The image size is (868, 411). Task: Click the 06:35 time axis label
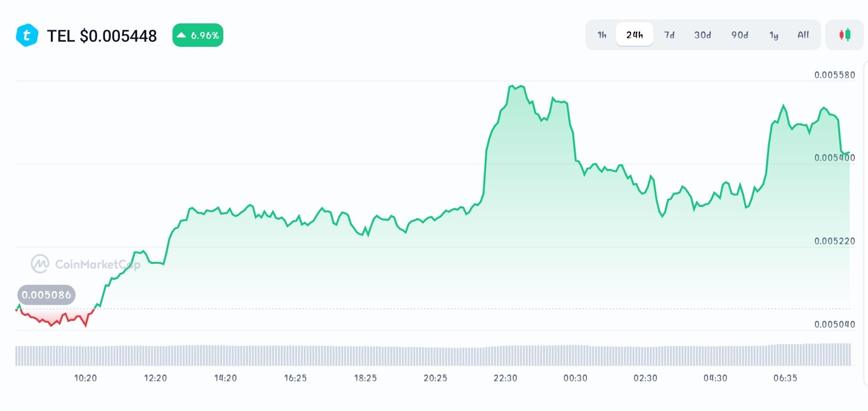785,378
